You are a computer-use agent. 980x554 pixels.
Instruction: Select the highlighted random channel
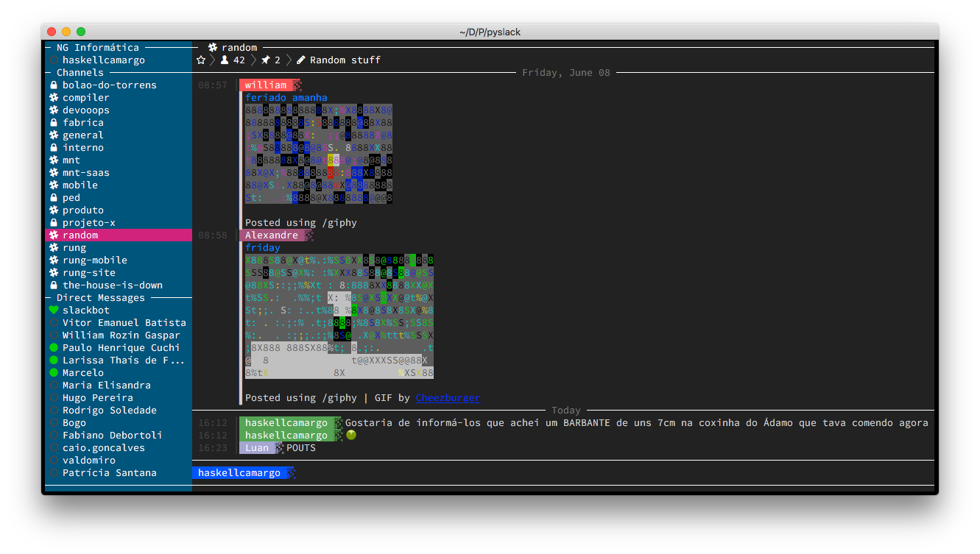coord(119,235)
